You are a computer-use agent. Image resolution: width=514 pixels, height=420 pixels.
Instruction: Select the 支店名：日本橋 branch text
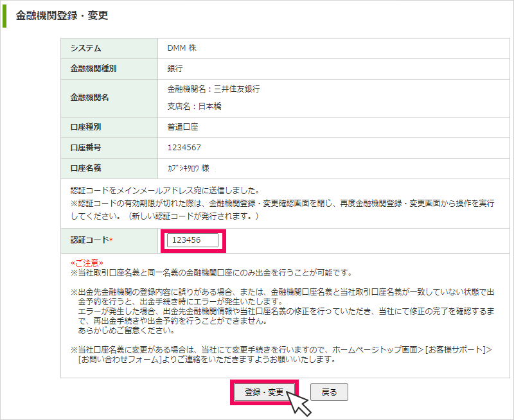click(x=194, y=107)
